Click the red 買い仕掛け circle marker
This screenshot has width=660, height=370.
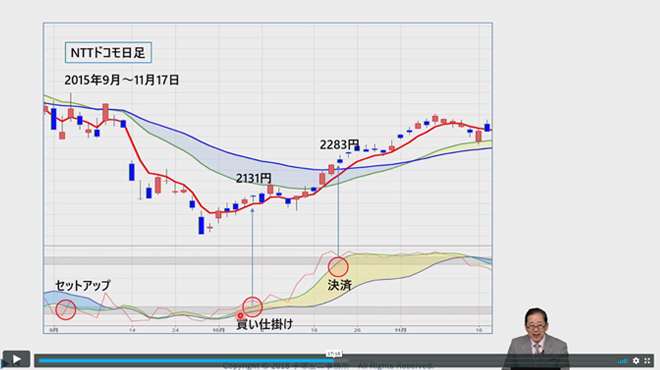[x=253, y=307]
